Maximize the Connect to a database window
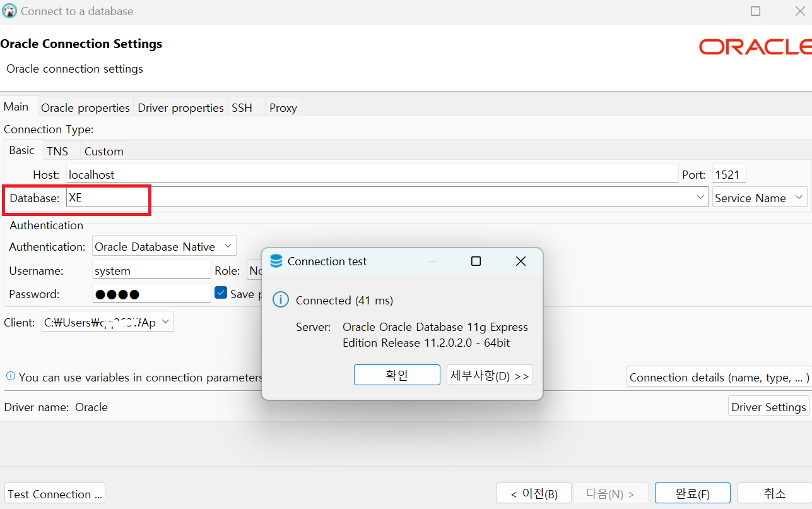This screenshot has width=812, height=509. click(755, 11)
